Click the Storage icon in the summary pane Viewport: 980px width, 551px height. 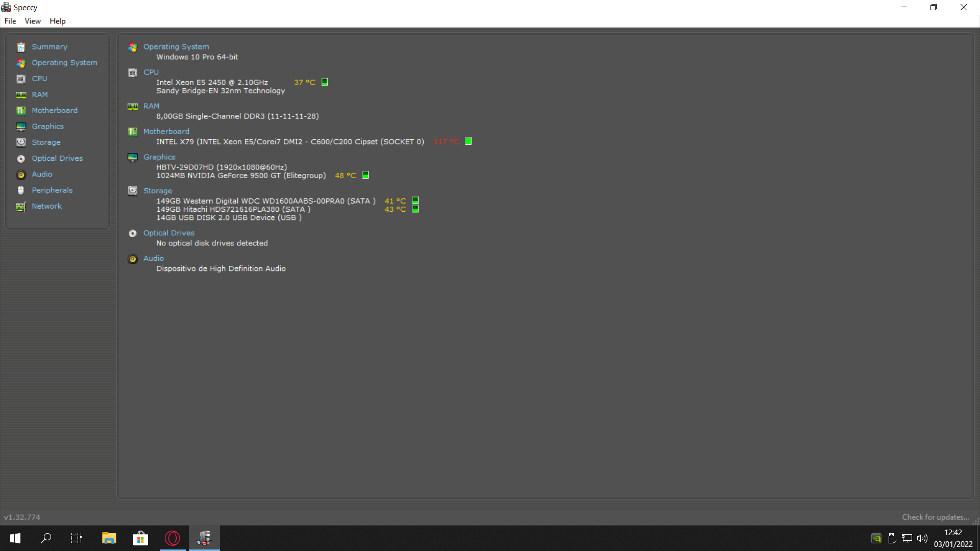(x=133, y=191)
